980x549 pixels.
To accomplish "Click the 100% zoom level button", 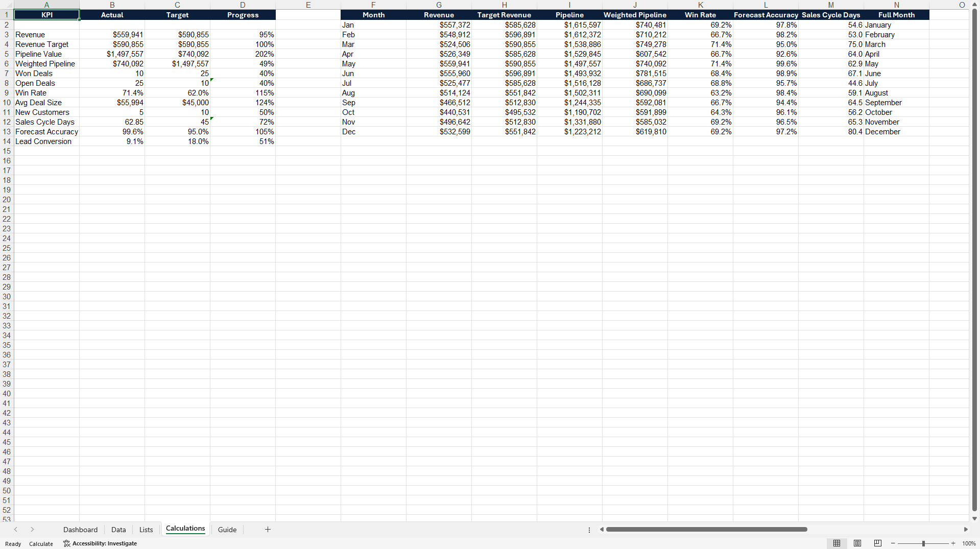I will coord(969,543).
